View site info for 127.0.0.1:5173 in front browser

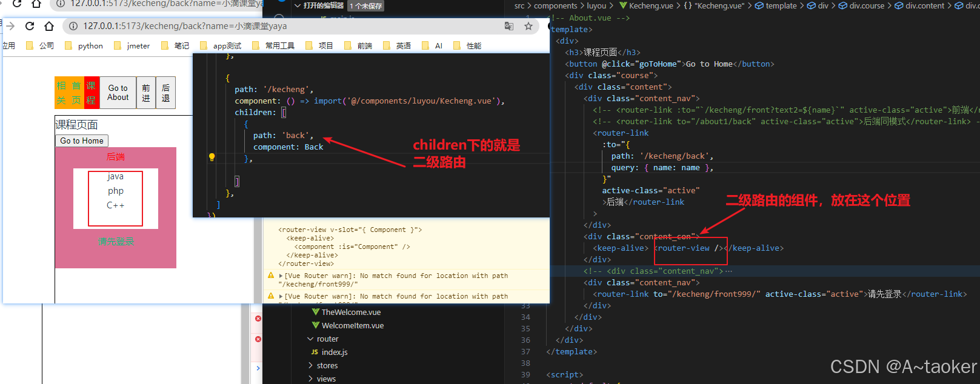click(73, 26)
